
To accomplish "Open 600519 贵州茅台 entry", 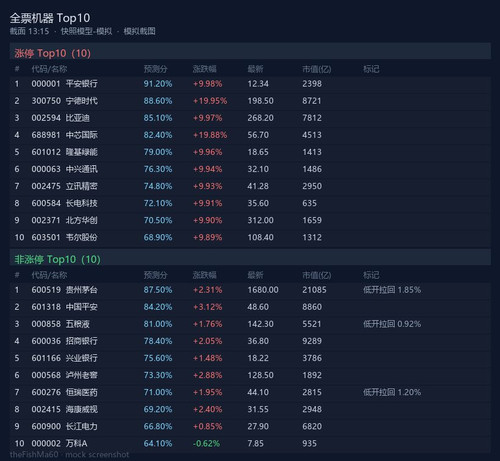I will pos(250,290).
